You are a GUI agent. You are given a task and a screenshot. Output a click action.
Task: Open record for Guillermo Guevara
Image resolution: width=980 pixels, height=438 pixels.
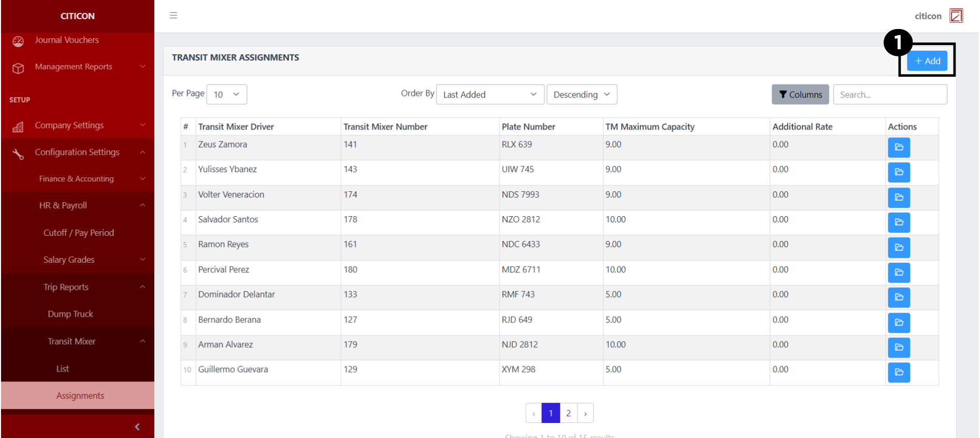[x=899, y=372]
